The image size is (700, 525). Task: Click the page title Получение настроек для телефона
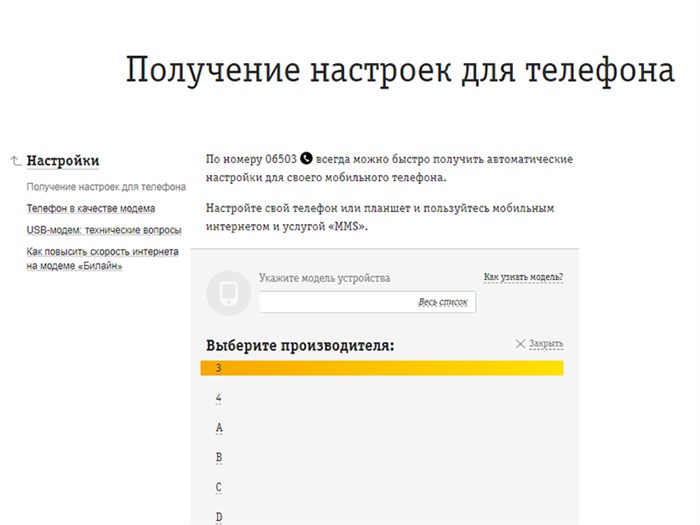point(400,70)
